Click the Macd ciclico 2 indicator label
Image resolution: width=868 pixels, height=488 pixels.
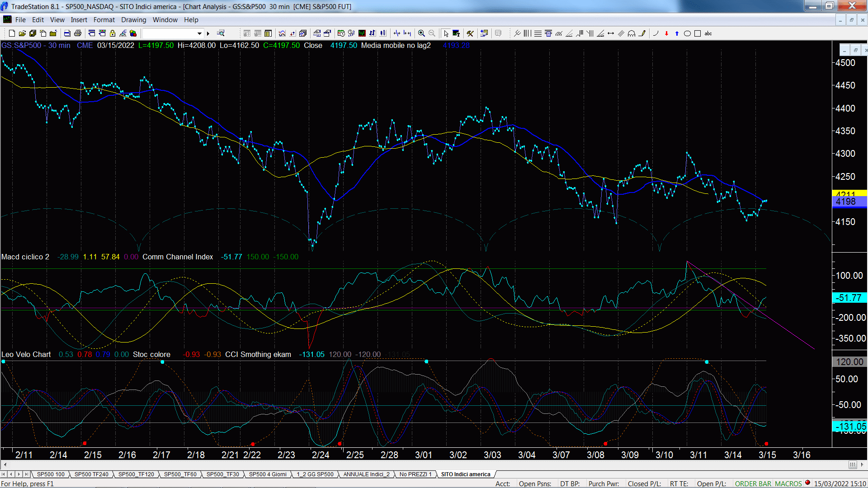click(25, 257)
